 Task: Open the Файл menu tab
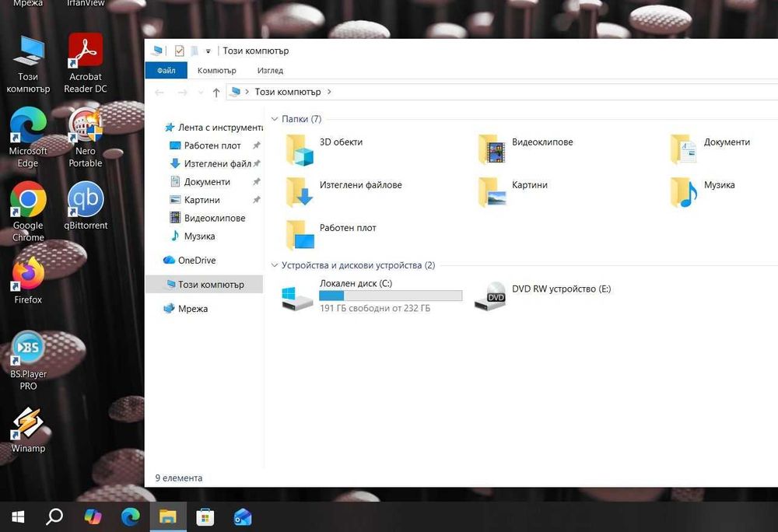coord(166,71)
